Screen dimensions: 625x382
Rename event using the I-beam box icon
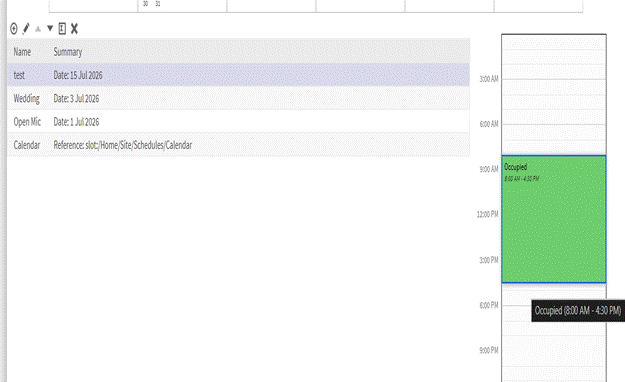[x=62, y=29]
